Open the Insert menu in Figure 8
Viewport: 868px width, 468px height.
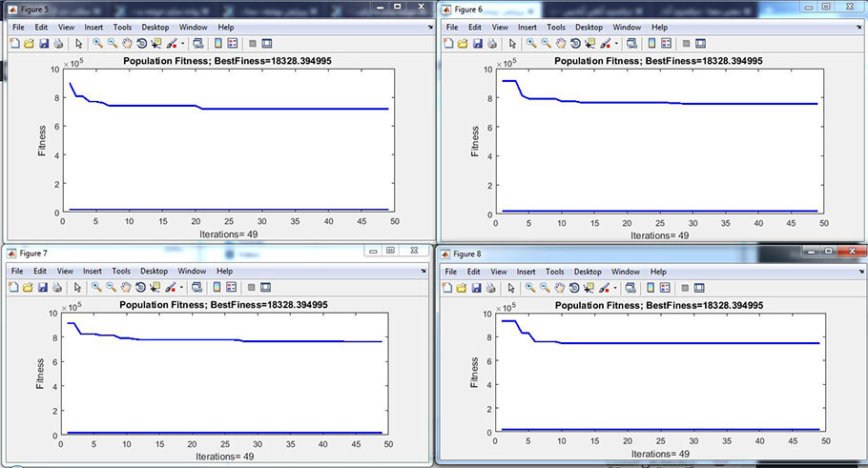tap(526, 272)
